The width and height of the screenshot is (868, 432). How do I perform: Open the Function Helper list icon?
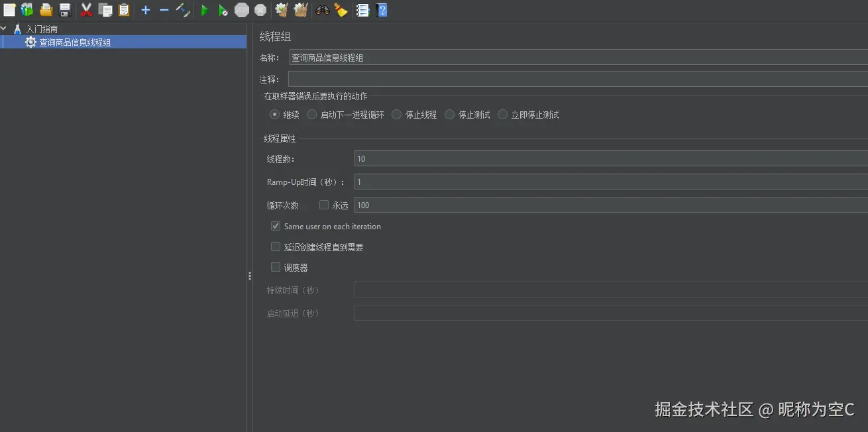click(x=362, y=10)
